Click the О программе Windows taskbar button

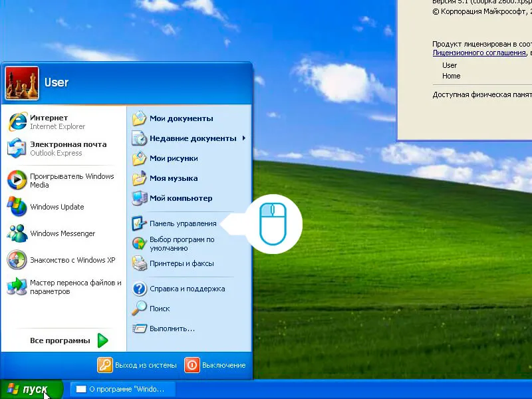[122, 389]
